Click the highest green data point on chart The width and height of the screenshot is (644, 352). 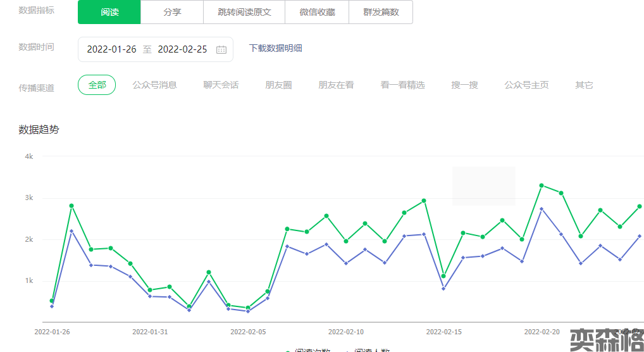[x=542, y=185]
